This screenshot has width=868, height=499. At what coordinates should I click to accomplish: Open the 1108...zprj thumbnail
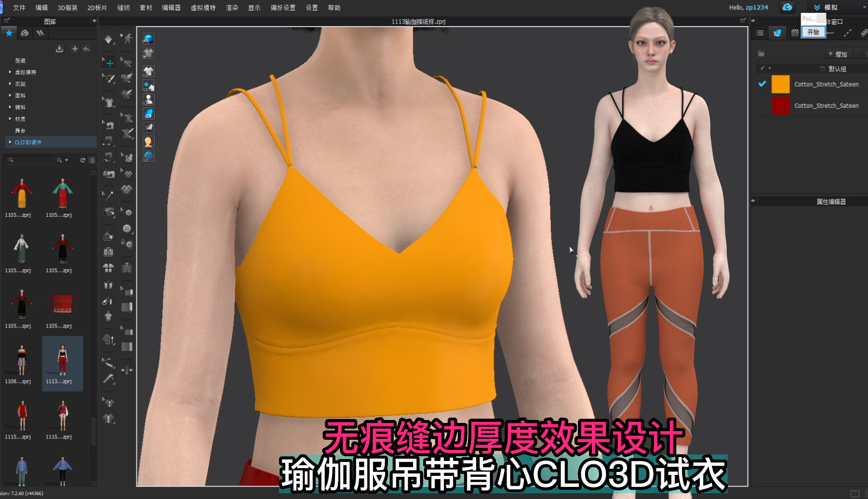pyautogui.click(x=22, y=364)
